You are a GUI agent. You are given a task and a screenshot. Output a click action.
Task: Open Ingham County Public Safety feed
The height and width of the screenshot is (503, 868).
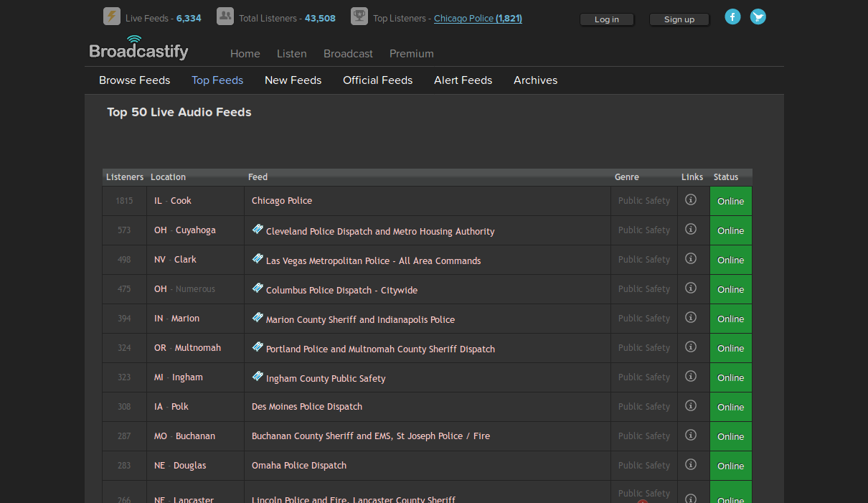(x=326, y=378)
